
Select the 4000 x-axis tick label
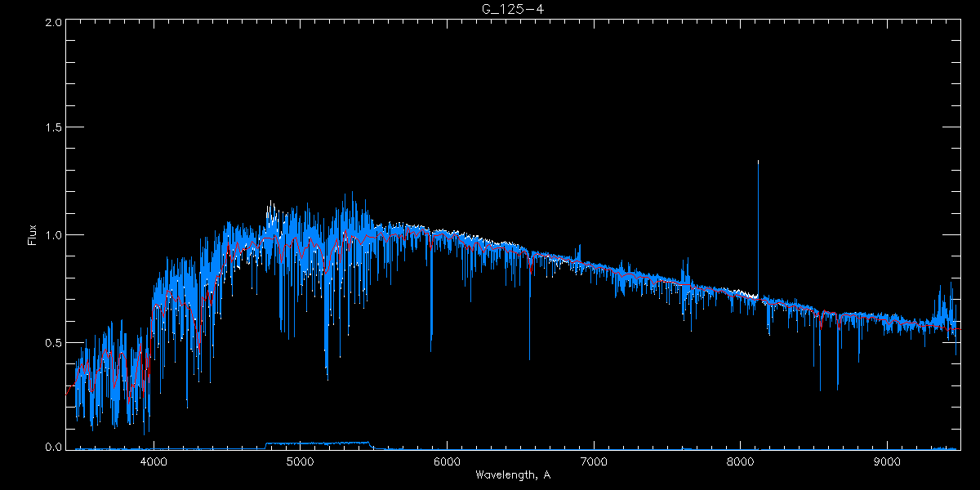click(x=154, y=461)
